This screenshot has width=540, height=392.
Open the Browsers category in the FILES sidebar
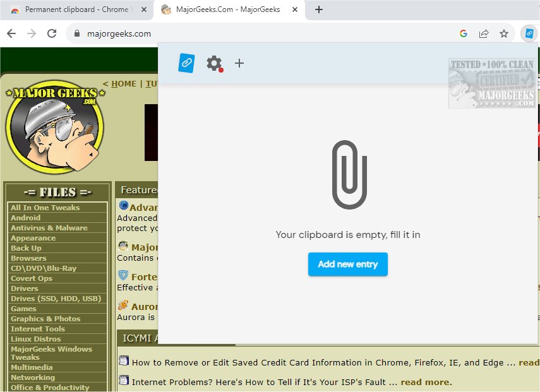pos(28,258)
